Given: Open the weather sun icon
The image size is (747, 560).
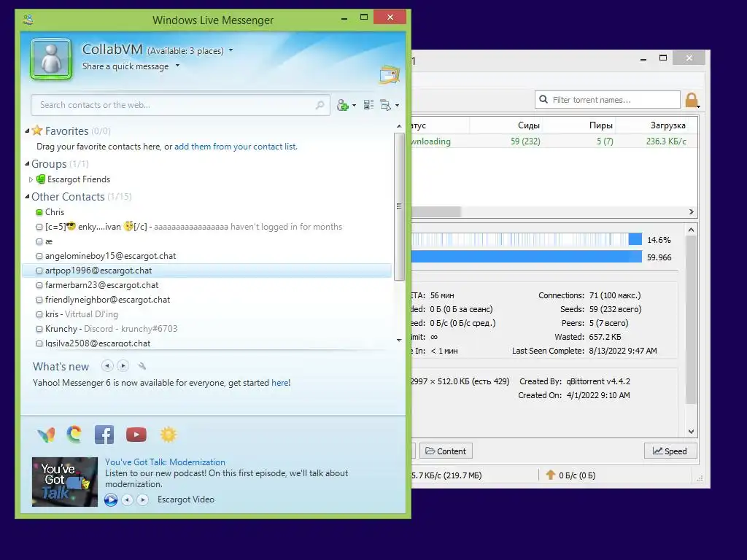Looking at the screenshot, I should [x=169, y=435].
